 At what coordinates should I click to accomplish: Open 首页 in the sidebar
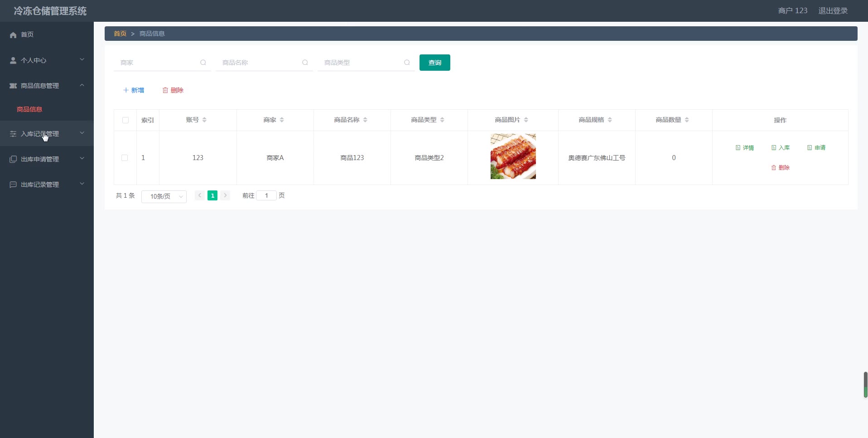click(x=47, y=34)
